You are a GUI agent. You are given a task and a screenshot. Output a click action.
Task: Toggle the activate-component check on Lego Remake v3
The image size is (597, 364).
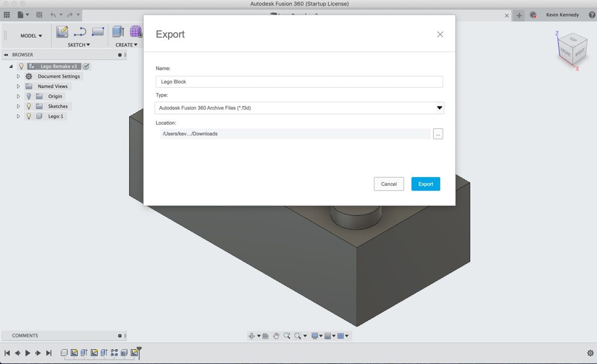tap(86, 66)
